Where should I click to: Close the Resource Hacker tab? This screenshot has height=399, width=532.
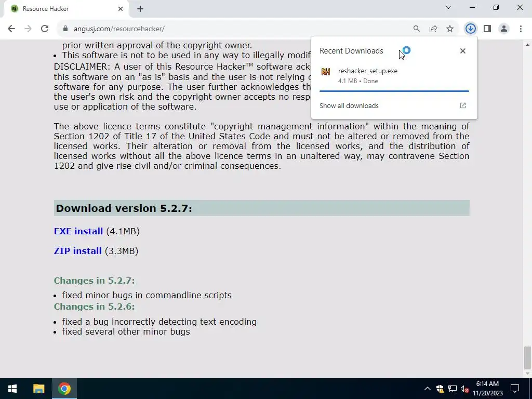(121, 9)
